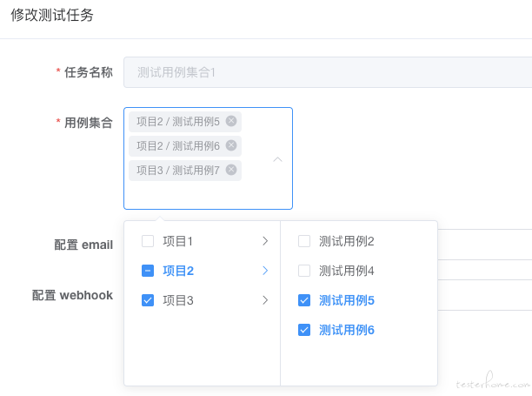Click the 任务名称 input field
The image size is (532, 396).
pos(328,72)
